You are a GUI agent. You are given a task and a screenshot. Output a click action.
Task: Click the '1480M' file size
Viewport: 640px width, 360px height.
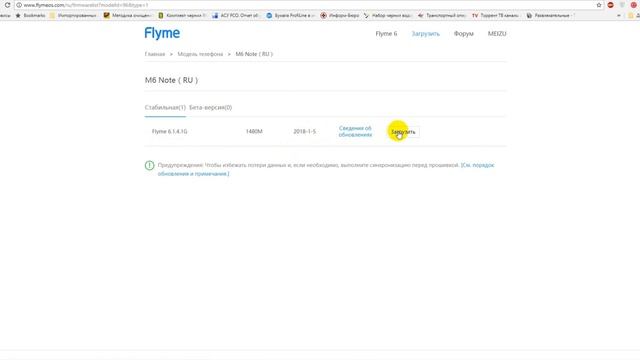tap(254, 131)
